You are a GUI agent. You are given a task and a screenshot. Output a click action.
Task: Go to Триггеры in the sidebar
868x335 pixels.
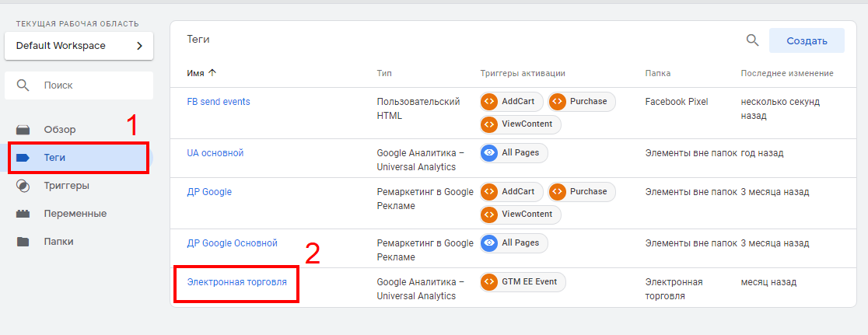tap(66, 186)
